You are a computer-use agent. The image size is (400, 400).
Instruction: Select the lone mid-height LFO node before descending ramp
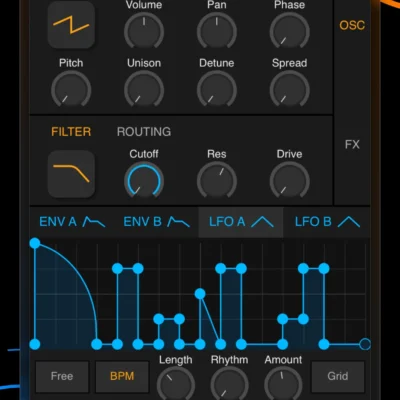coord(200,294)
